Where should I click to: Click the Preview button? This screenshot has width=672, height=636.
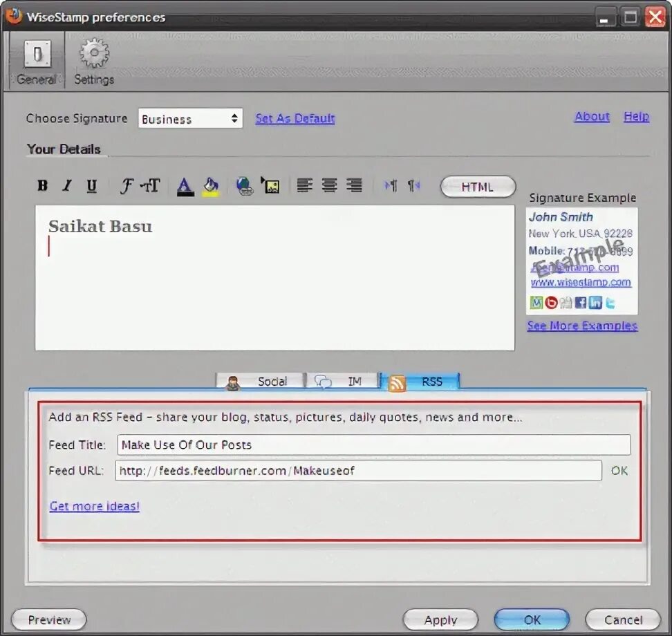tap(49, 619)
